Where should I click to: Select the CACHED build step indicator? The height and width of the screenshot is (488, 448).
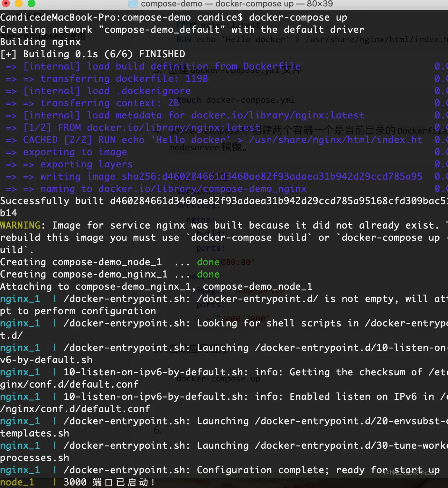40,140
